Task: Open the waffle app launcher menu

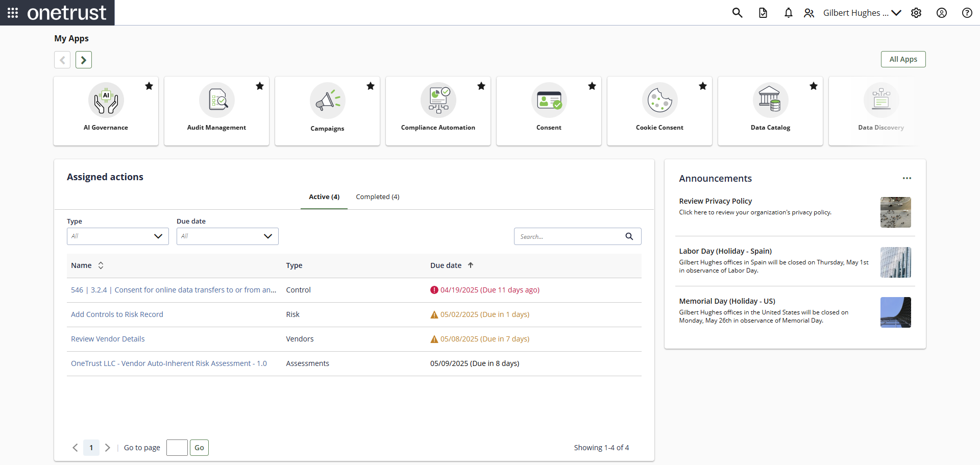Action: 13,13
